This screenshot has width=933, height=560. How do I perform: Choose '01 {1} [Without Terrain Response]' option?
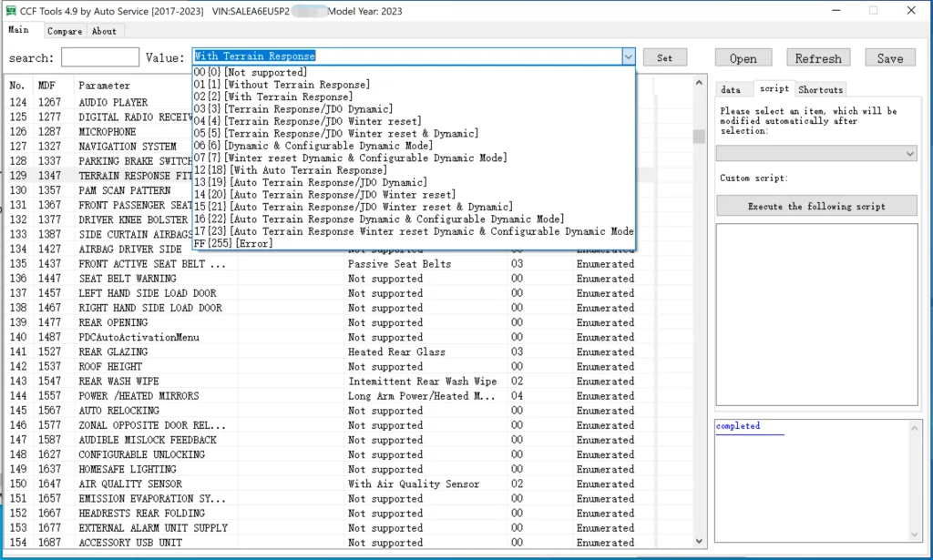pos(415,85)
